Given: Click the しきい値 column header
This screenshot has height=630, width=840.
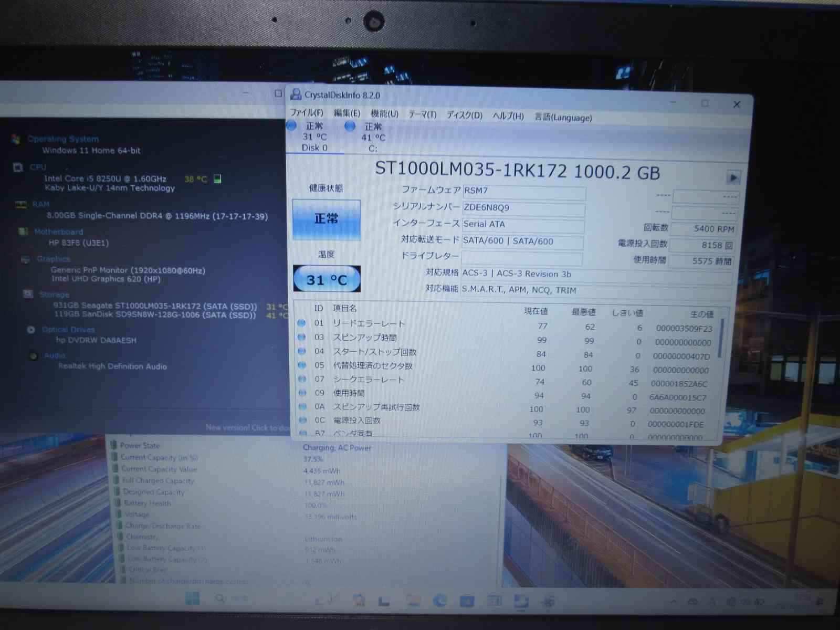Looking at the screenshot, I should pyautogui.click(x=627, y=313).
